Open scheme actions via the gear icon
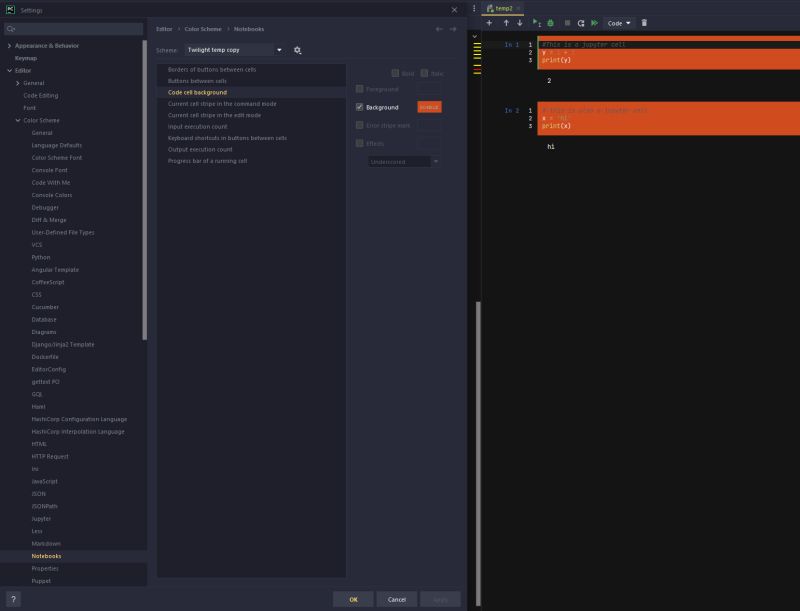Image resolution: width=800 pixels, height=611 pixels. click(295, 48)
